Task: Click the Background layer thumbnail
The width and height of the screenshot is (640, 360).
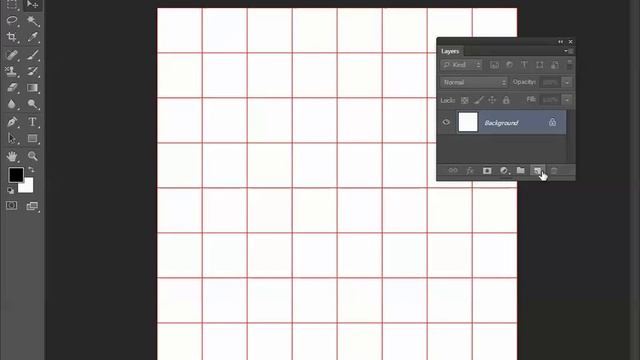Action: tap(468, 122)
